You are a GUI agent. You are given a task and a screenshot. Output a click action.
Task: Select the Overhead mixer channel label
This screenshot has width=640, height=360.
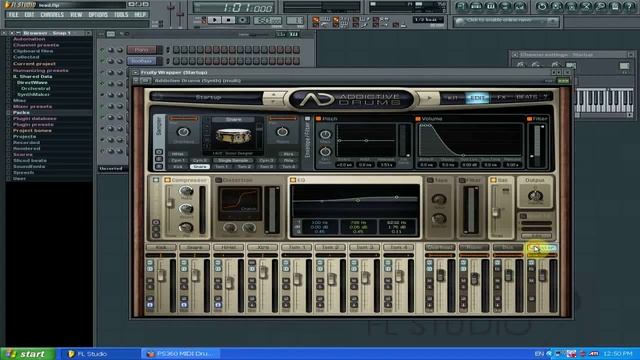click(x=440, y=247)
